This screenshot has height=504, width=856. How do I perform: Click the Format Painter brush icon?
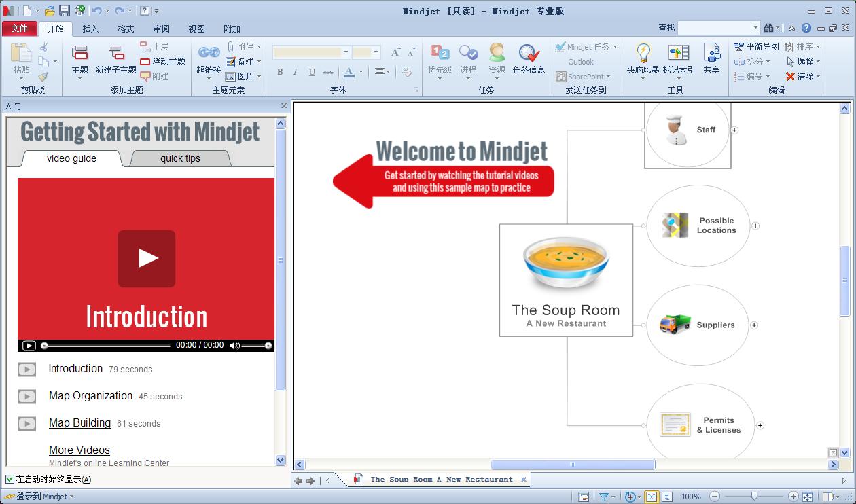pos(43,77)
